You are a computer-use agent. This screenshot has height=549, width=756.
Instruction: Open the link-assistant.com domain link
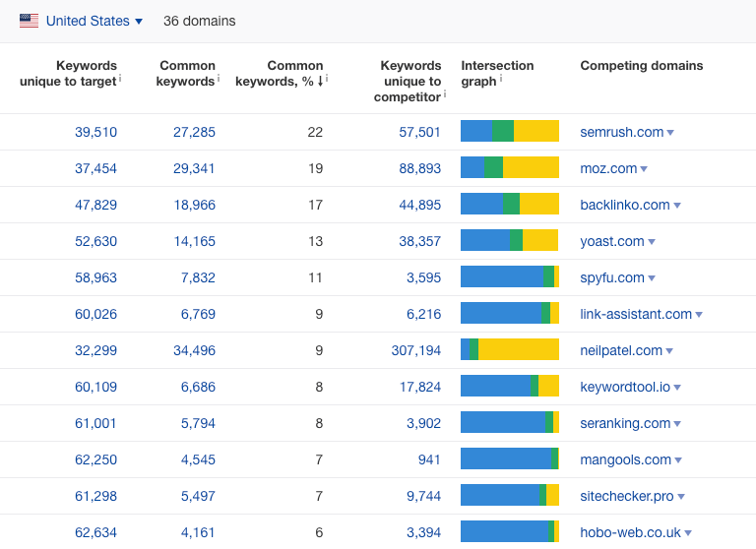pyautogui.click(x=636, y=314)
